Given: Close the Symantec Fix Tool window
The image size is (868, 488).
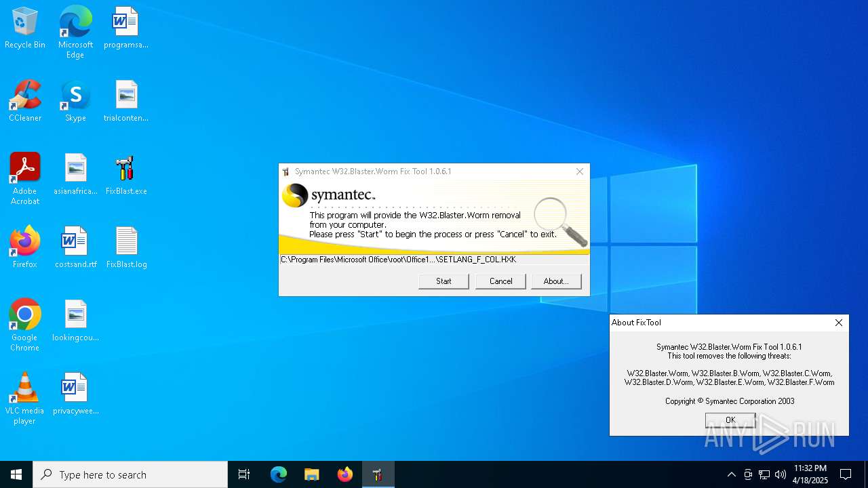Looking at the screenshot, I should point(580,171).
